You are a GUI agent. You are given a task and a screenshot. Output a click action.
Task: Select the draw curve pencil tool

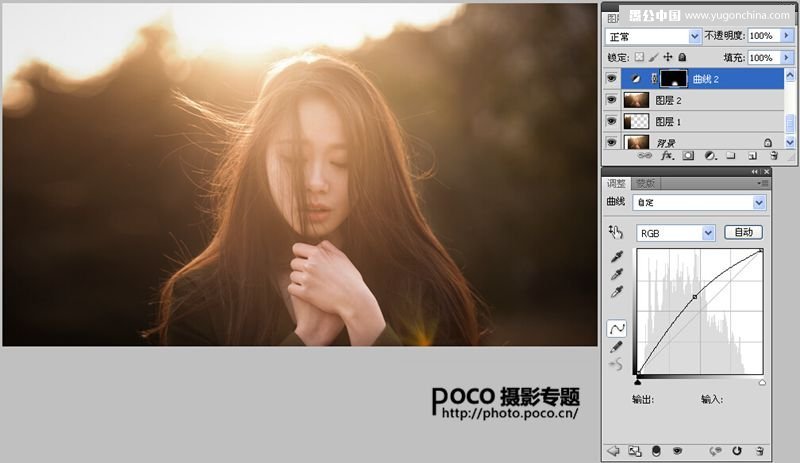coord(616,347)
